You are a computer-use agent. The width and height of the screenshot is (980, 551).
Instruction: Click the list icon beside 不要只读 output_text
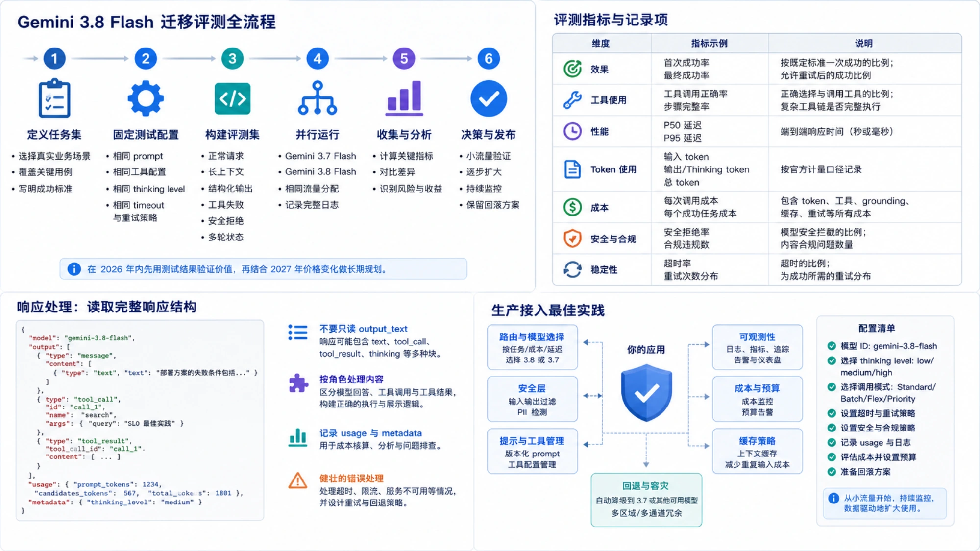coord(298,333)
